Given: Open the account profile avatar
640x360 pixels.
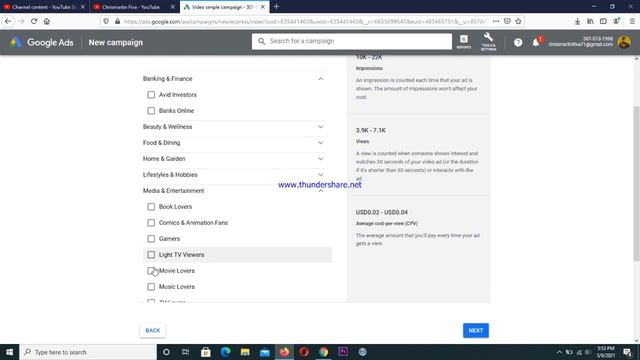Looking at the screenshot, I should point(624,42).
